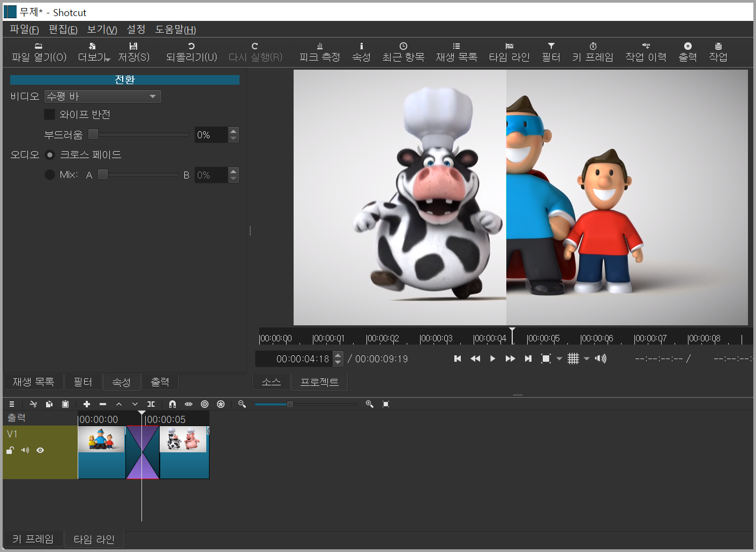Increase the player timecode spinner
The height and width of the screenshot is (552, 756).
point(338,355)
